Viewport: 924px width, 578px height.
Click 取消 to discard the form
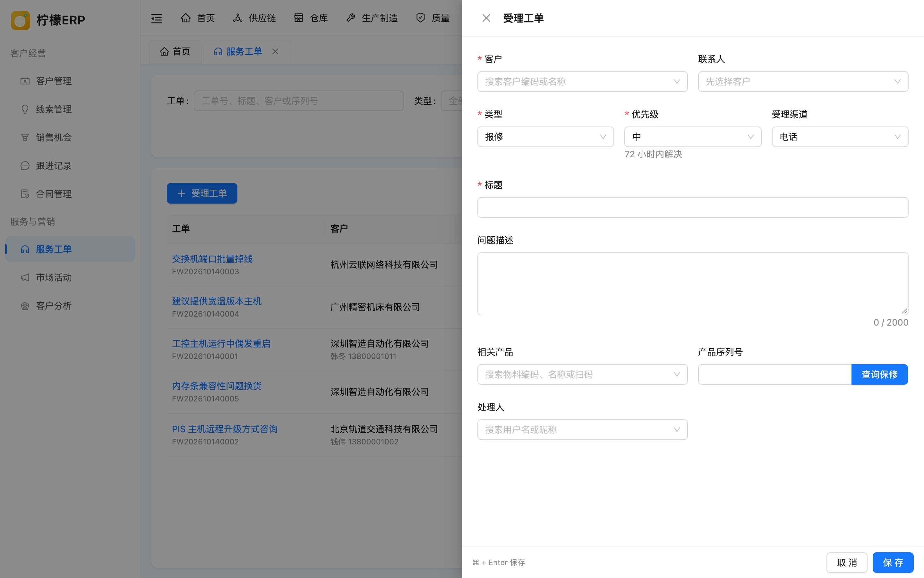point(847,563)
